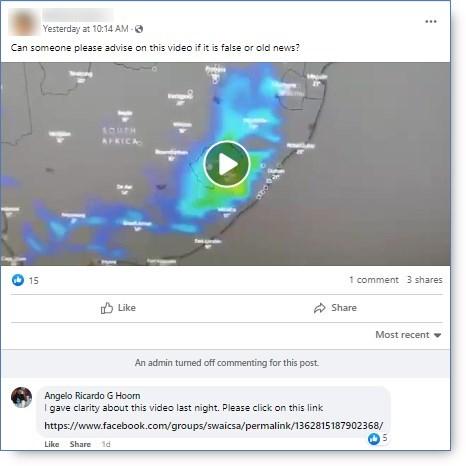Open the swaicsa permalink URL
Image resolution: width=466 pixels, height=466 pixels.
coord(214,426)
